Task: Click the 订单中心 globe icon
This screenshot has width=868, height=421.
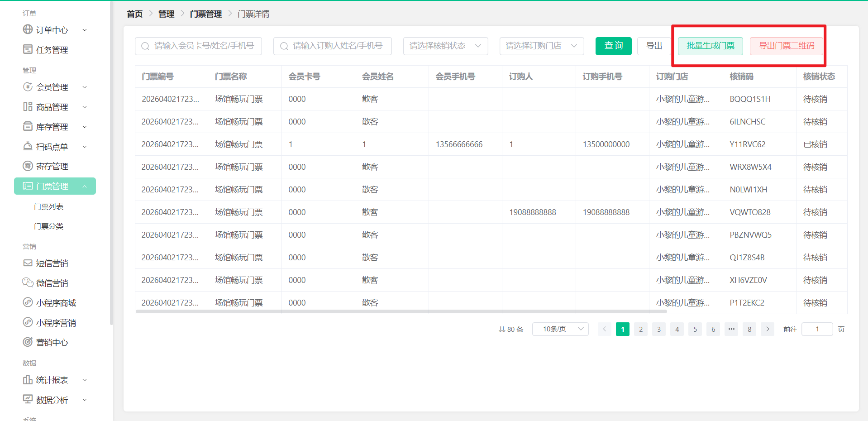Action: (28, 29)
